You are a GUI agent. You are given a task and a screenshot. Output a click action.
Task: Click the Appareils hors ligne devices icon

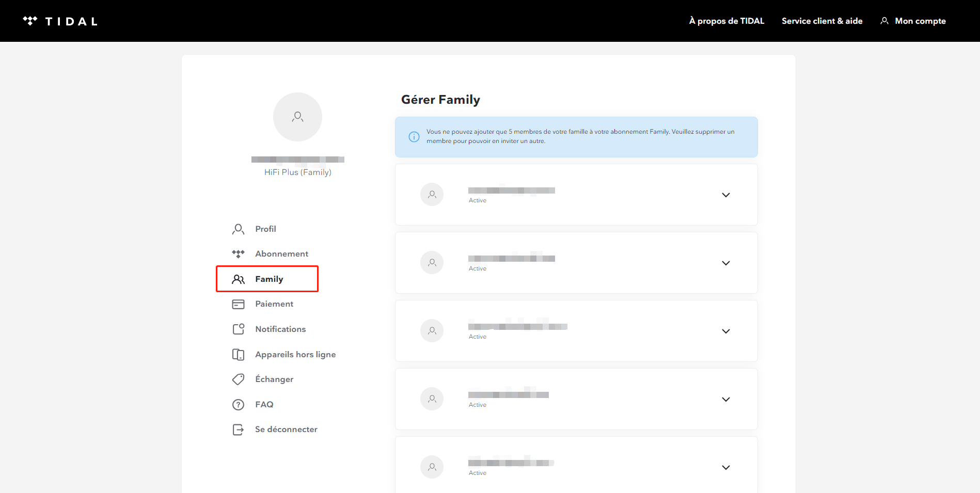(238, 355)
